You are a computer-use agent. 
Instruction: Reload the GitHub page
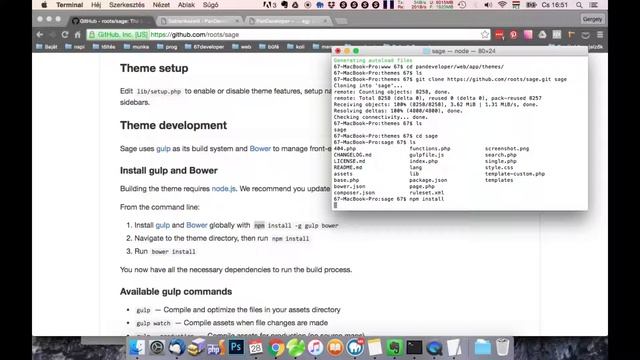[x=65, y=35]
